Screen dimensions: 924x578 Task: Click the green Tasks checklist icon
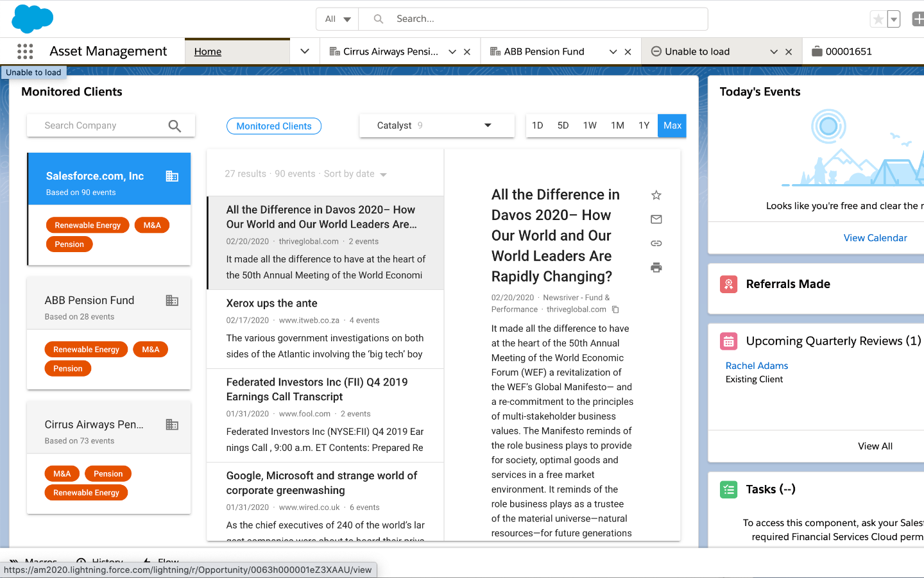tap(728, 490)
